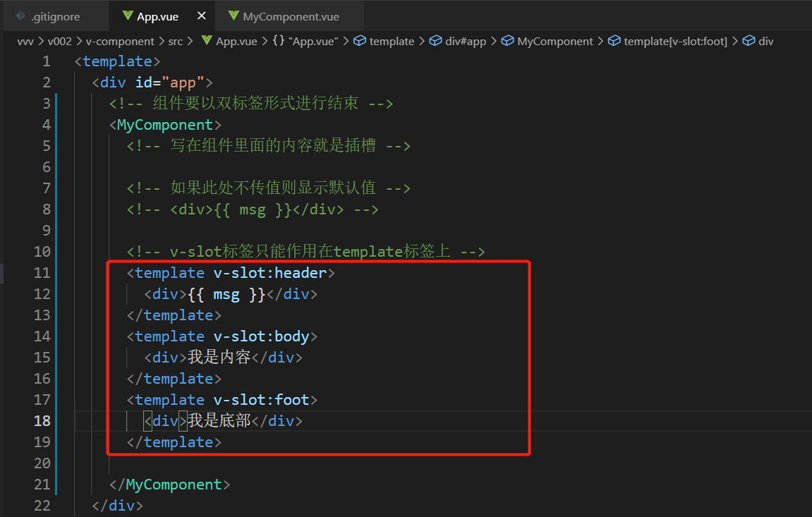Click opening MyComponent tag on line 4
Image resolution: width=812 pixels, height=517 pixels.
(x=165, y=125)
